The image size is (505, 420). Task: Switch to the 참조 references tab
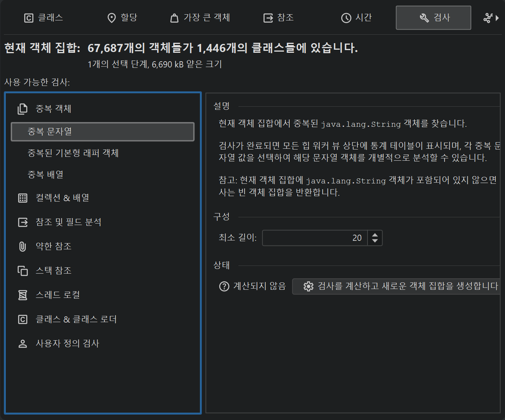(x=278, y=18)
